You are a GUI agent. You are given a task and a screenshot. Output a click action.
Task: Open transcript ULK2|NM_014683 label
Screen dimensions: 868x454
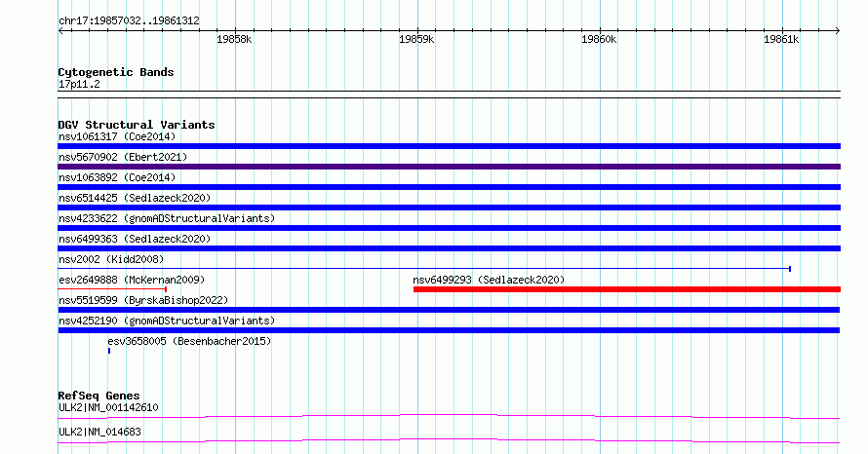pyautogui.click(x=99, y=432)
